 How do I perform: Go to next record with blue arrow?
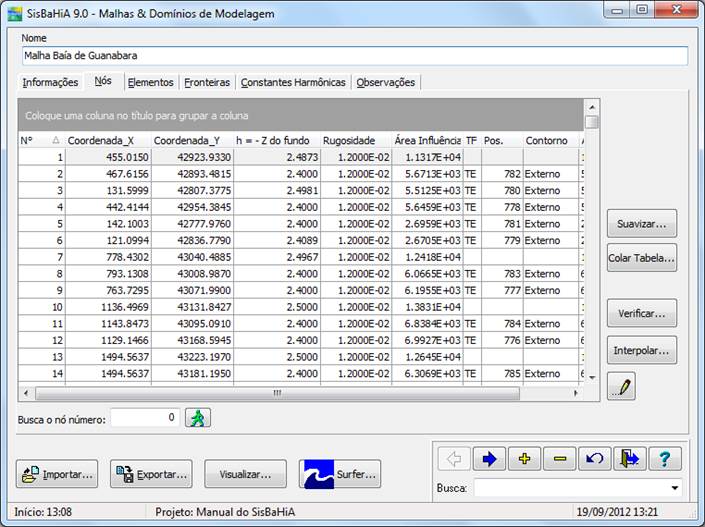point(489,459)
